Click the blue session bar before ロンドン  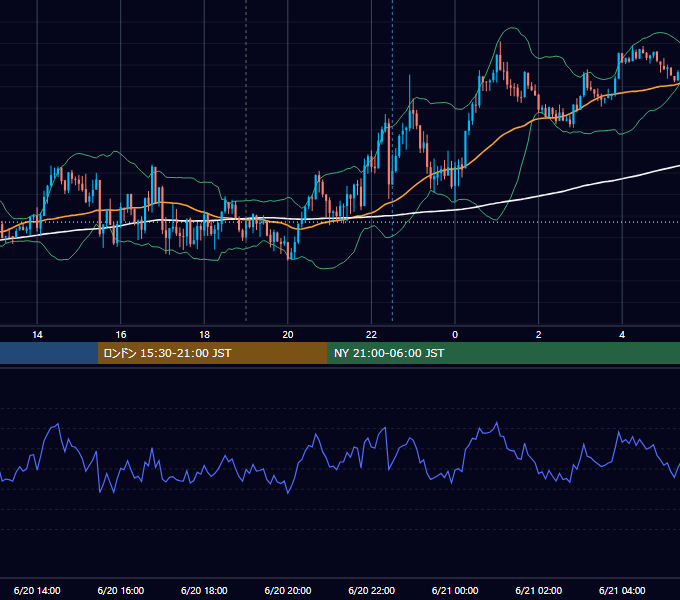click(49, 353)
